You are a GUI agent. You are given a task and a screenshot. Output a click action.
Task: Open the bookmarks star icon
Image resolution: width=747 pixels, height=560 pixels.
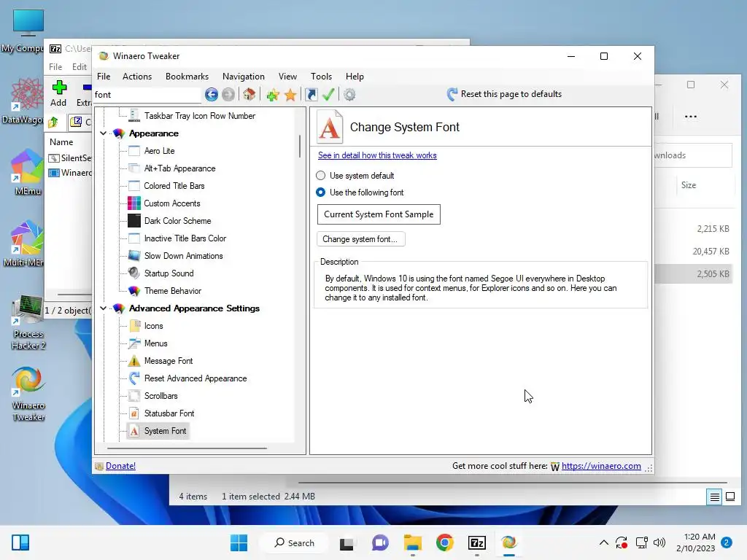tap(290, 94)
